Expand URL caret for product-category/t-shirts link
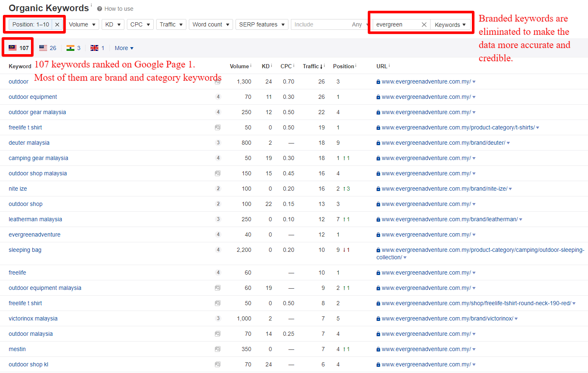 point(538,128)
